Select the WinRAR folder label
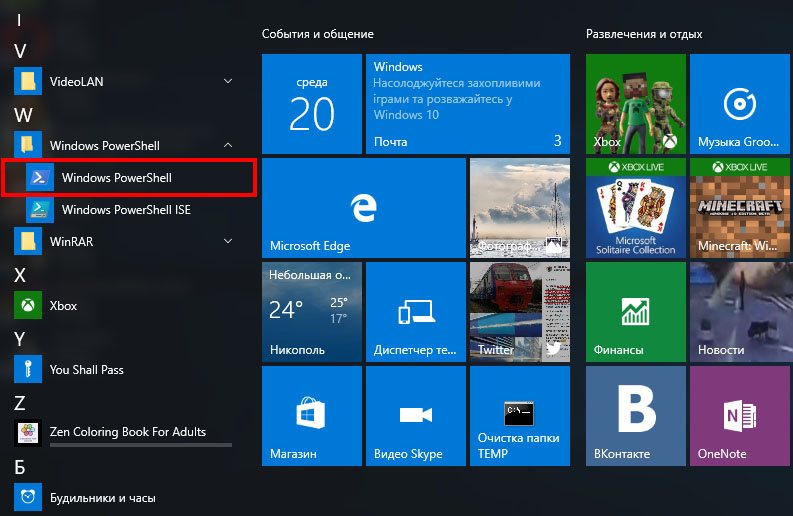The width and height of the screenshot is (793, 516). [71, 242]
